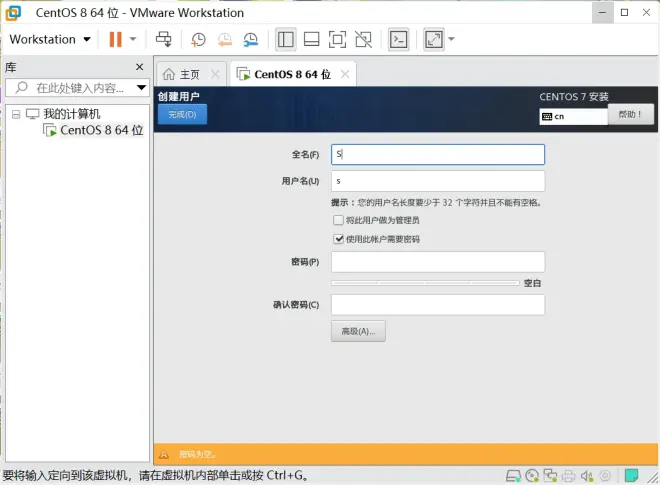The width and height of the screenshot is (660, 485).
Task: Expand the power options dropdown arrow
Action: 133,39
